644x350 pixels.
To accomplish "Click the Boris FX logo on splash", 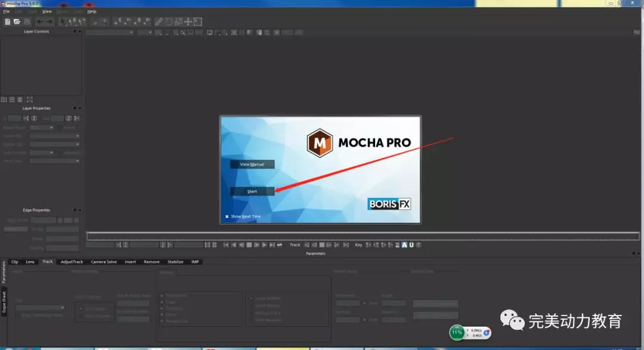I will (x=389, y=204).
